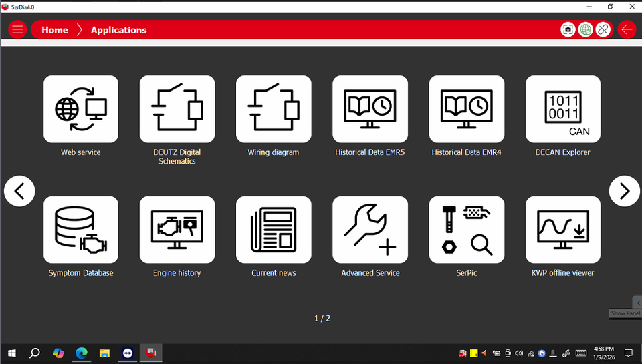Open the SerPic parts search

[x=466, y=230]
